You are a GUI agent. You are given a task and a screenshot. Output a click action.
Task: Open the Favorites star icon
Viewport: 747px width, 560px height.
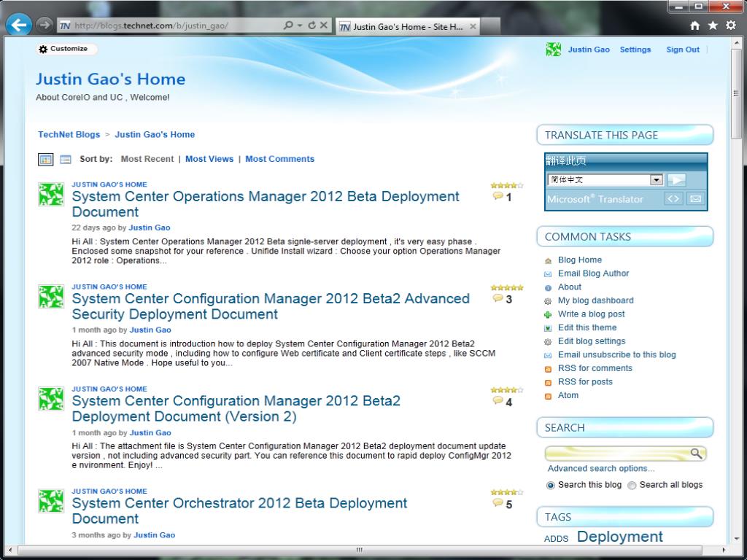tap(713, 26)
